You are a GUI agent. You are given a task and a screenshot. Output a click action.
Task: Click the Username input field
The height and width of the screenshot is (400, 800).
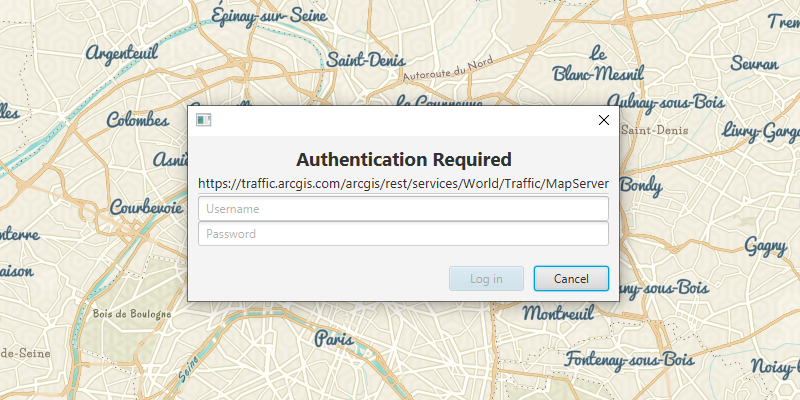(403, 209)
